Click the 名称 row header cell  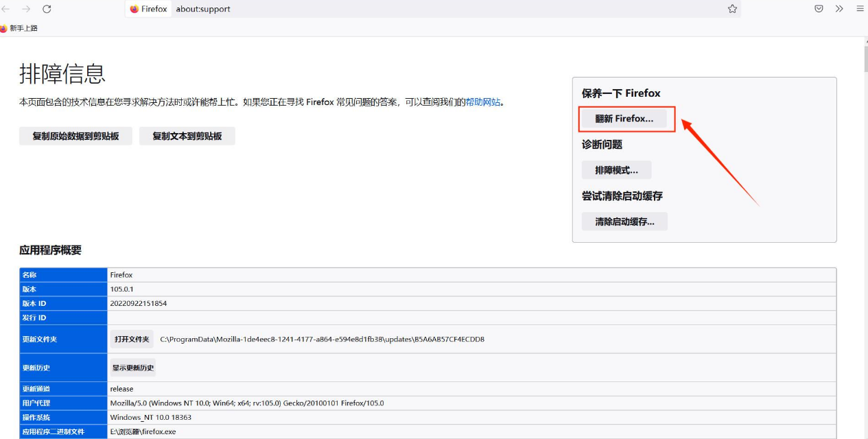(x=64, y=275)
